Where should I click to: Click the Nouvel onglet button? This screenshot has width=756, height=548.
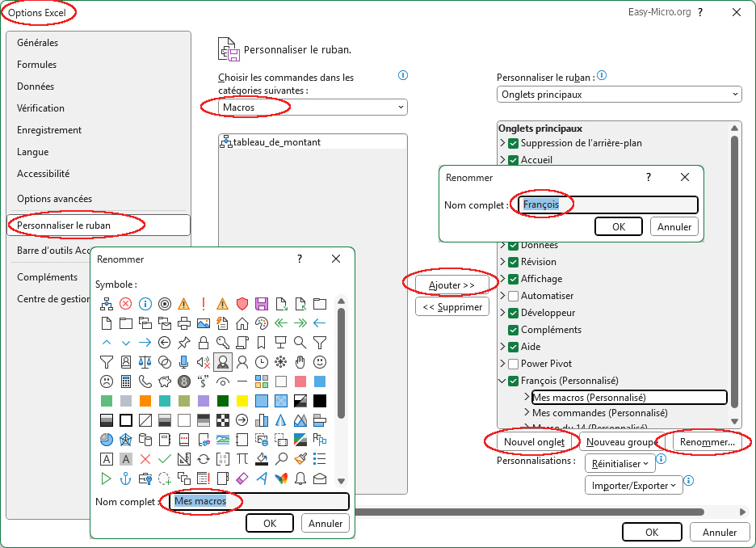[x=534, y=442]
